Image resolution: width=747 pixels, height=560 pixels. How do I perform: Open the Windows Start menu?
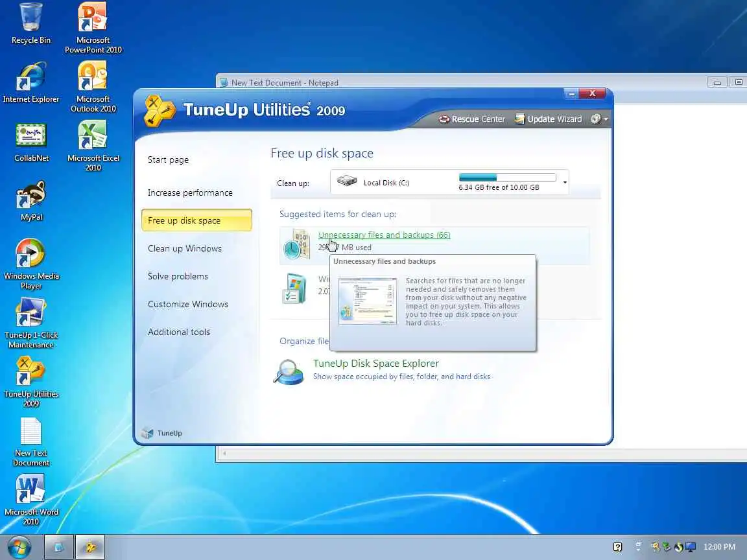19,547
